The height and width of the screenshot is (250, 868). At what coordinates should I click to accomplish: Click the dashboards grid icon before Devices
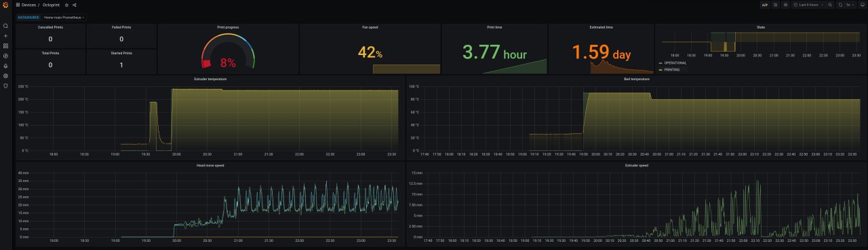(18, 5)
